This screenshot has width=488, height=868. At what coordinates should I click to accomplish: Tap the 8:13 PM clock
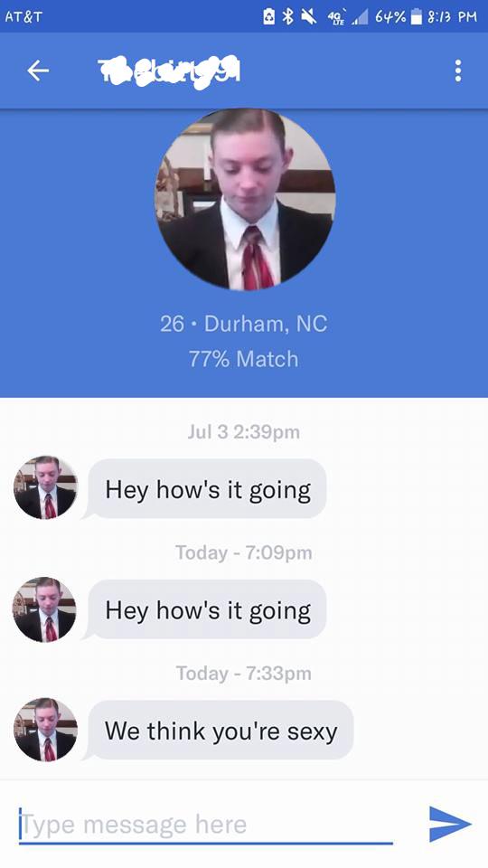tap(453, 16)
